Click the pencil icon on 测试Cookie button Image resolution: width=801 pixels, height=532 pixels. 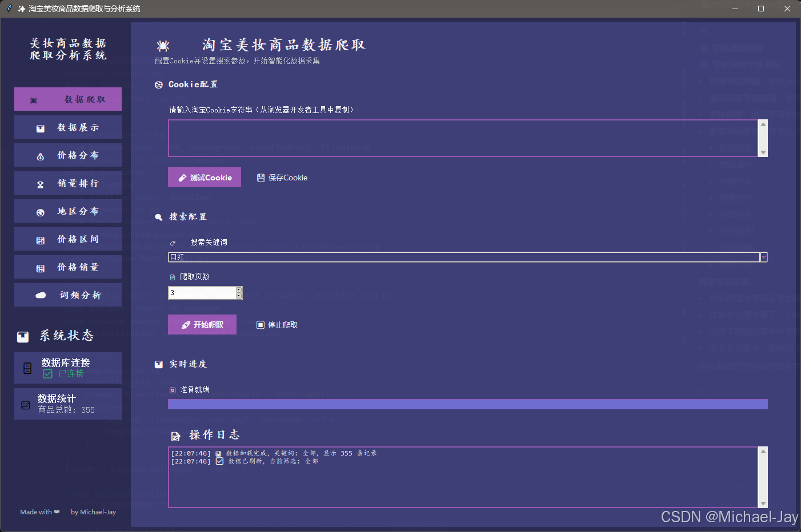[183, 178]
